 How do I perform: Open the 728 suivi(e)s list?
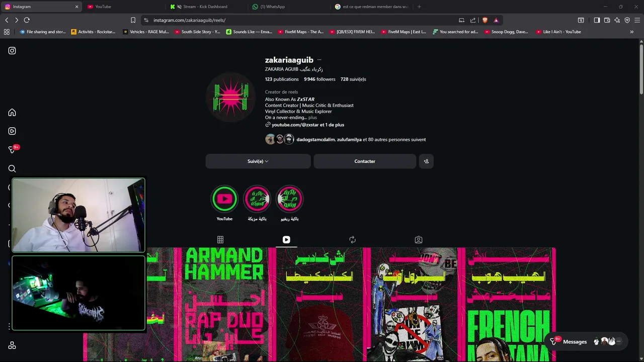tap(353, 79)
